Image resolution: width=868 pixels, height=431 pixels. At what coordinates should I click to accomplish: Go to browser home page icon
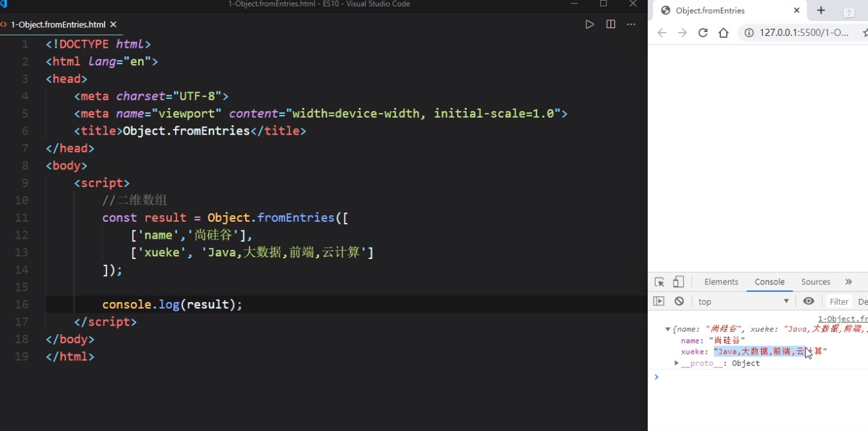(x=722, y=32)
